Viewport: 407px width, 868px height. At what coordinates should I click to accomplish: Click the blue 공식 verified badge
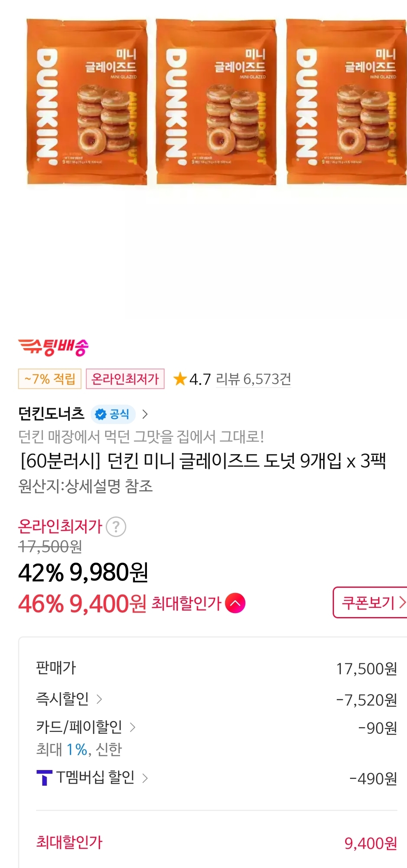click(113, 414)
